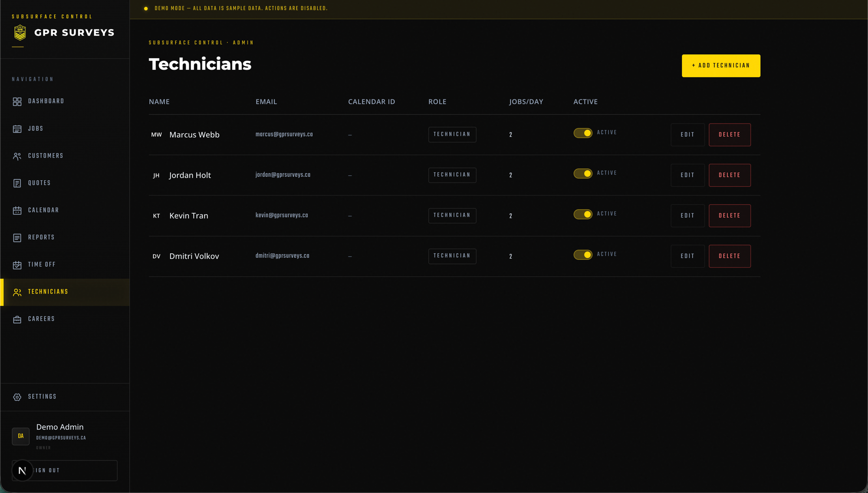Select the Technicians navigation item

tap(65, 292)
